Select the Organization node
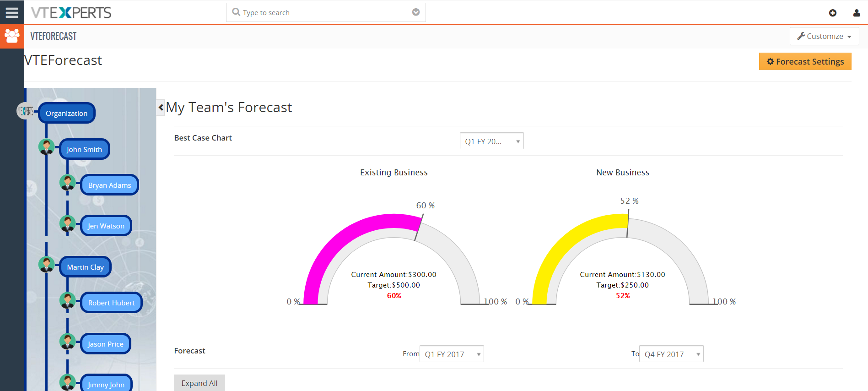The height and width of the screenshot is (391, 868). [66, 113]
